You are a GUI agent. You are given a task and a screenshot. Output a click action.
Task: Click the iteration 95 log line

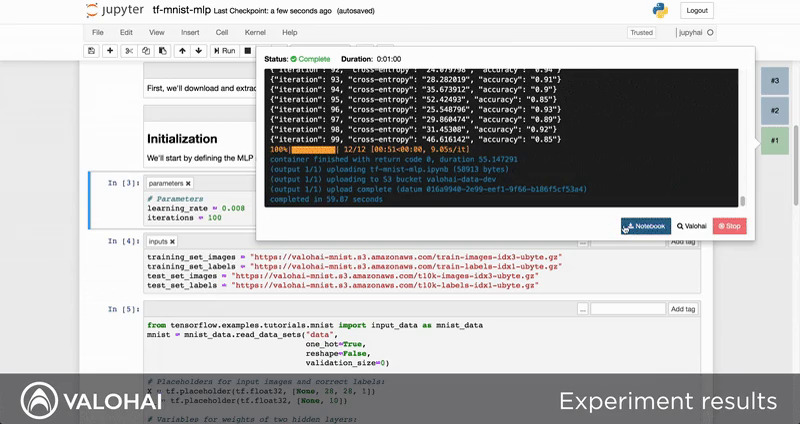tap(413, 99)
